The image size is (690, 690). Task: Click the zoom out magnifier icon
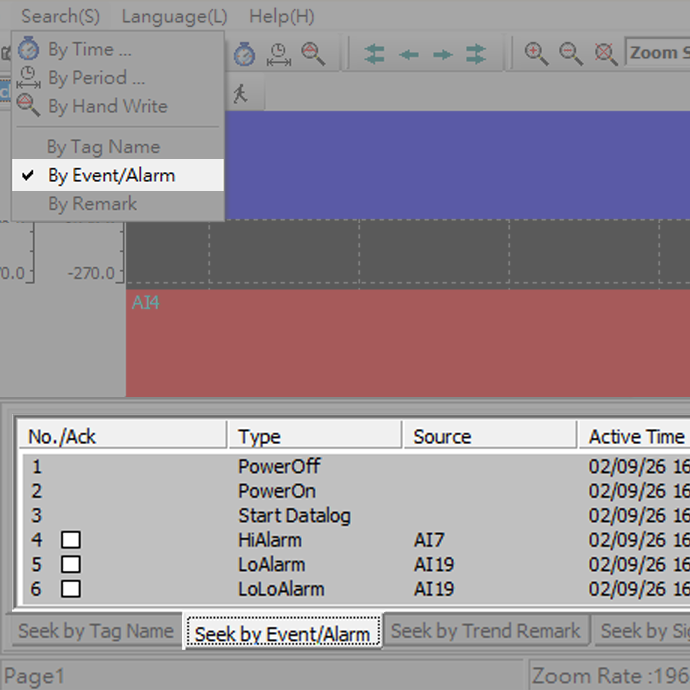click(x=571, y=54)
